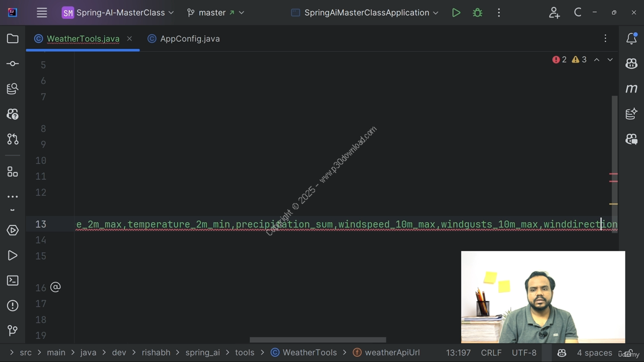The image size is (644, 362).
Task: Expand the SpringAiMasterClassApplication run configuration
Action: (x=365, y=13)
